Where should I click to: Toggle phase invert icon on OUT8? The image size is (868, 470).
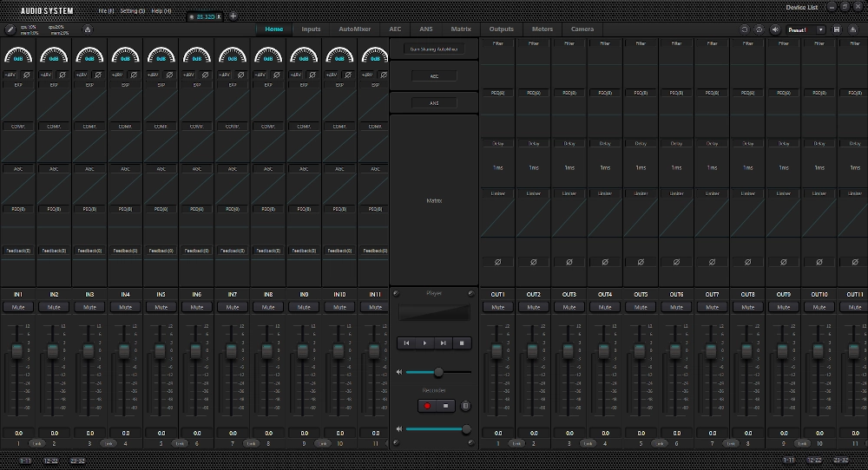[x=748, y=262]
